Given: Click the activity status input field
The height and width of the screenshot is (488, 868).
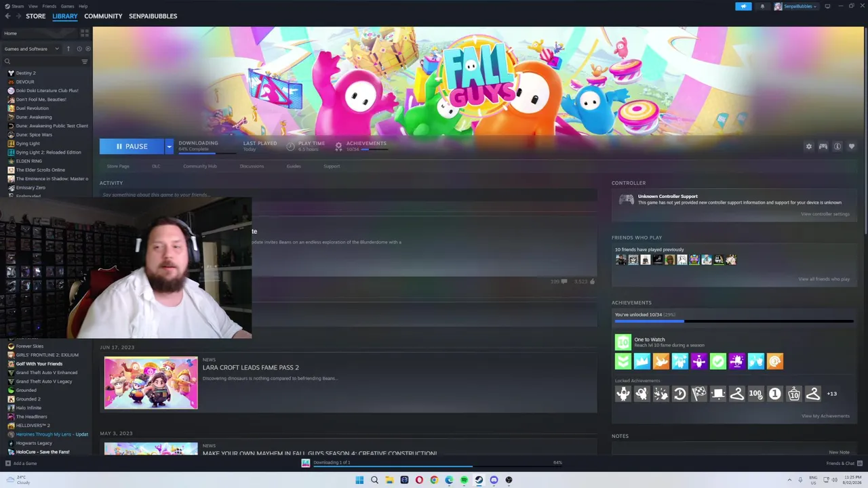Looking at the screenshot, I should (x=348, y=195).
